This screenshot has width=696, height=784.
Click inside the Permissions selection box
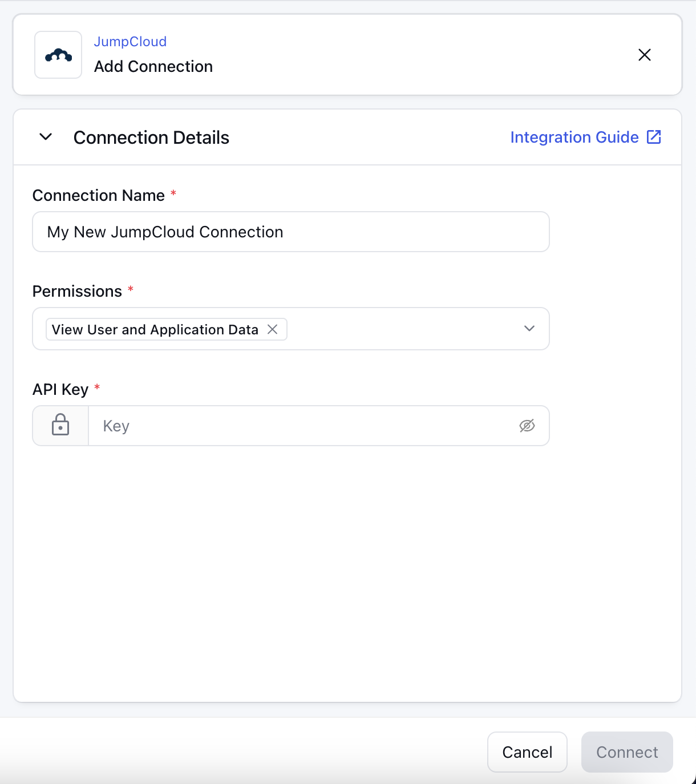pyautogui.click(x=291, y=329)
